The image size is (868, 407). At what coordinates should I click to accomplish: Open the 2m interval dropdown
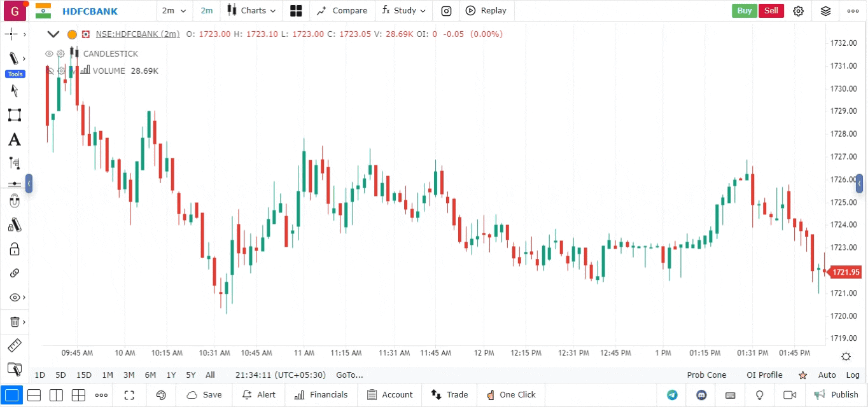click(x=174, y=11)
